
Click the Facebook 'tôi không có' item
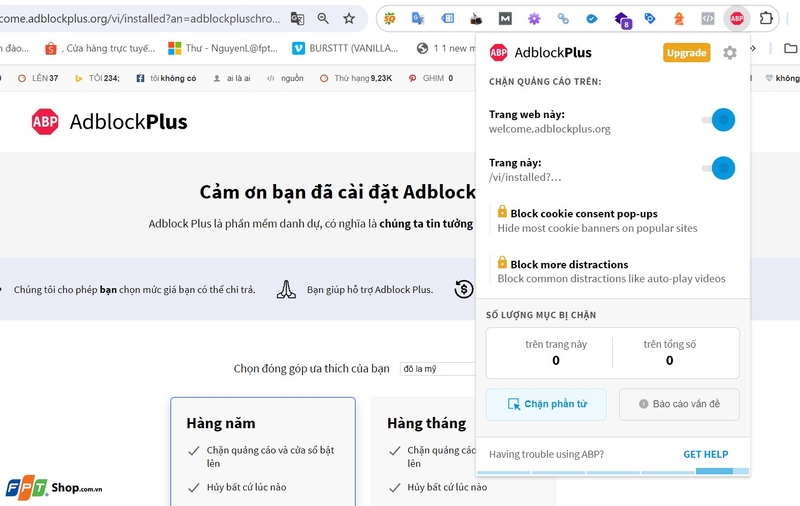point(166,78)
